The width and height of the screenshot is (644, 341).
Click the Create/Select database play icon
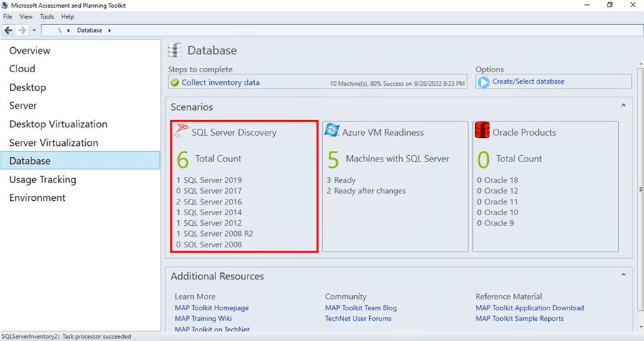point(484,82)
